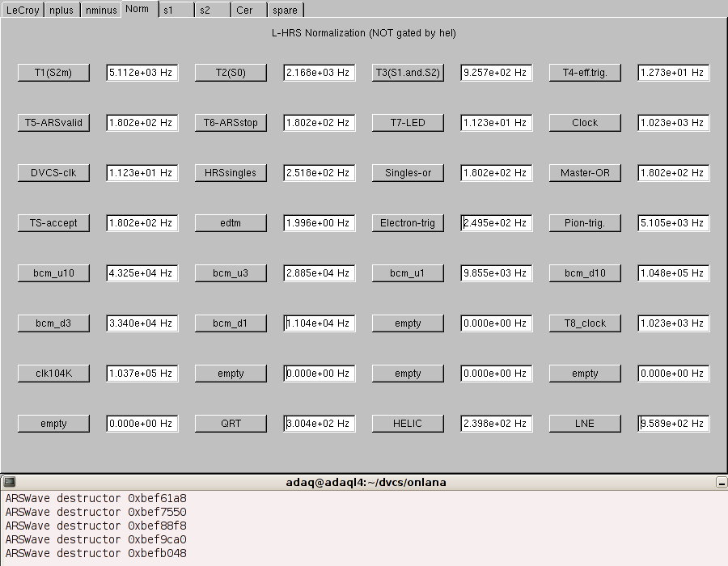Focus the bcm_d3 field 3.340e+04 Hz
The height and width of the screenshot is (566, 728).
(142, 323)
